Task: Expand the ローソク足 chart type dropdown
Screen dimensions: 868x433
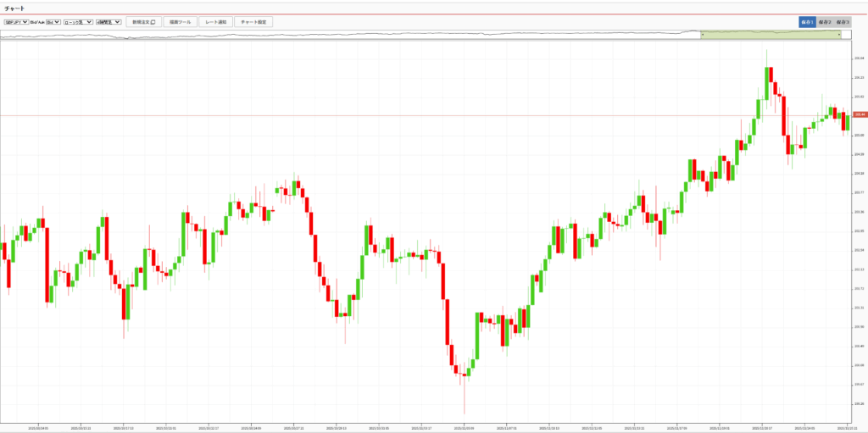Action: (78, 21)
